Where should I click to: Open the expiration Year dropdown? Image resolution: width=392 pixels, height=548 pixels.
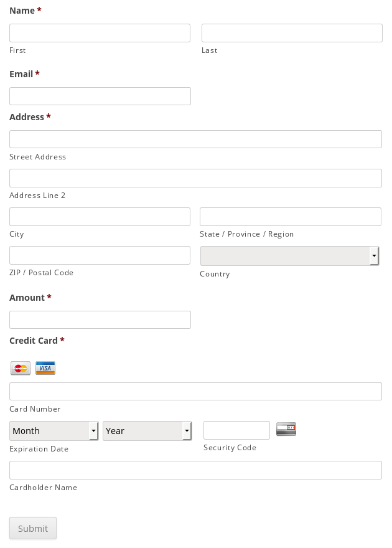[147, 431]
